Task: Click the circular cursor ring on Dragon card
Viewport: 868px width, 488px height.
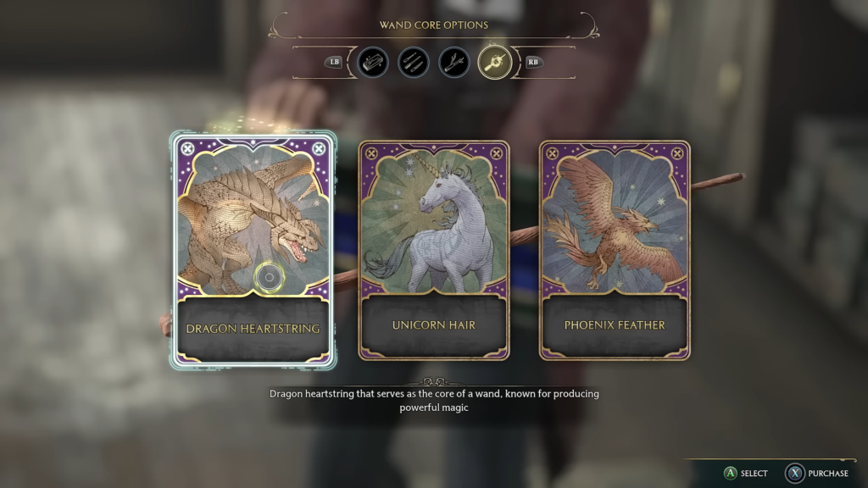Action: pyautogui.click(x=270, y=277)
